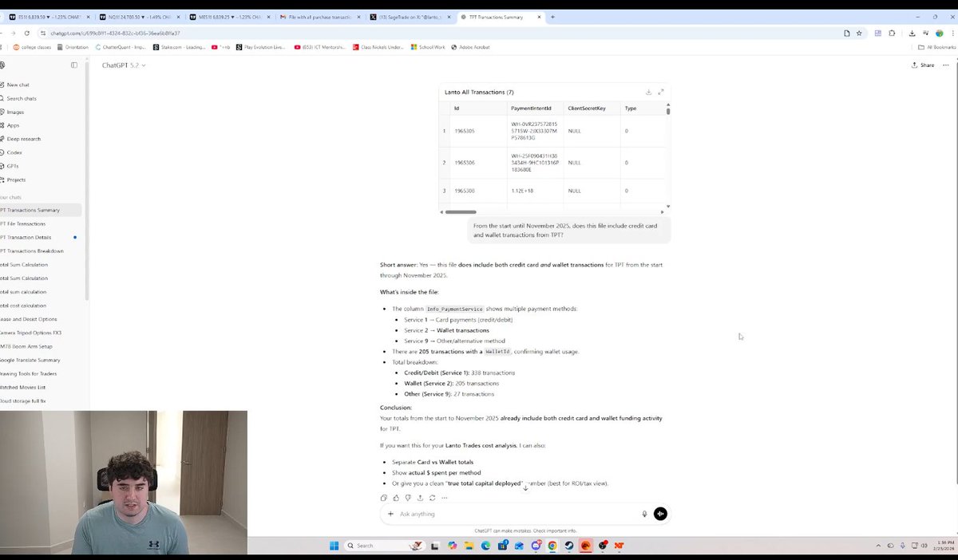Open the School Work bookmark folder
This screenshot has width=958, height=560.
pyautogui.click(x=428, y=47)
